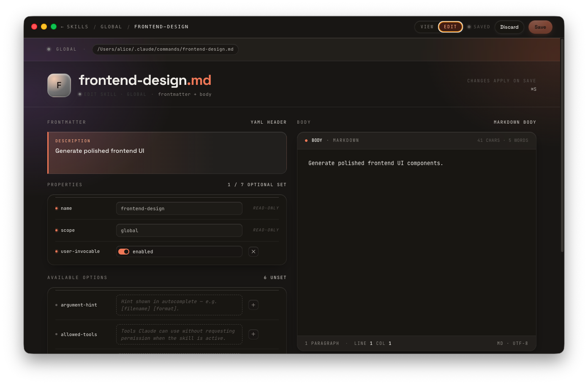Click the MD · UTF-8 status entry
This screenshot has width=588, height=385.
(512, 344)
